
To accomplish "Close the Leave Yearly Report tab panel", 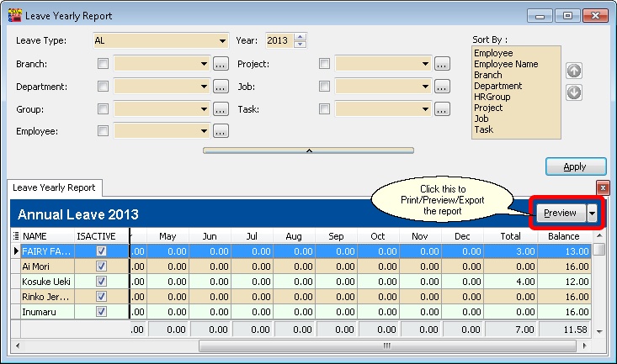I will click(x=603, y=188).
